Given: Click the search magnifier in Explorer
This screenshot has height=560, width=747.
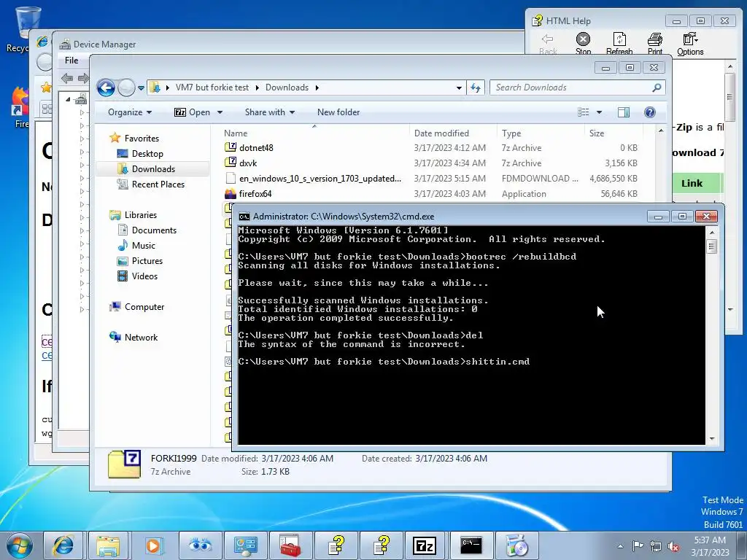Looking at the screenshot, I should [x=657, y=87].
